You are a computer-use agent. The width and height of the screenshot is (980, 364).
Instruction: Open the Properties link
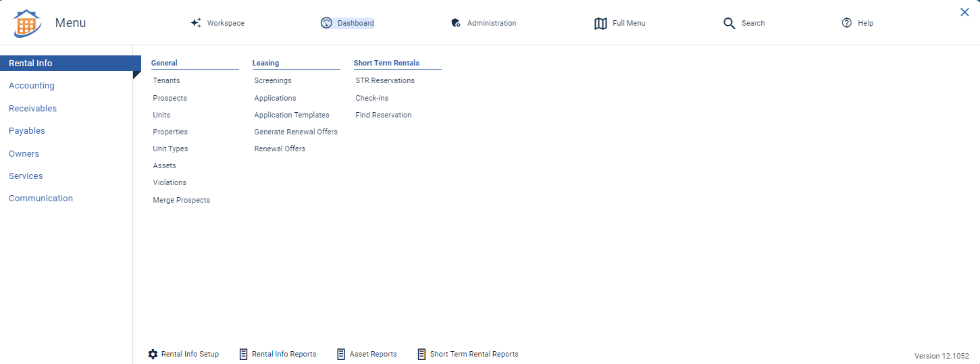point(170,132)
